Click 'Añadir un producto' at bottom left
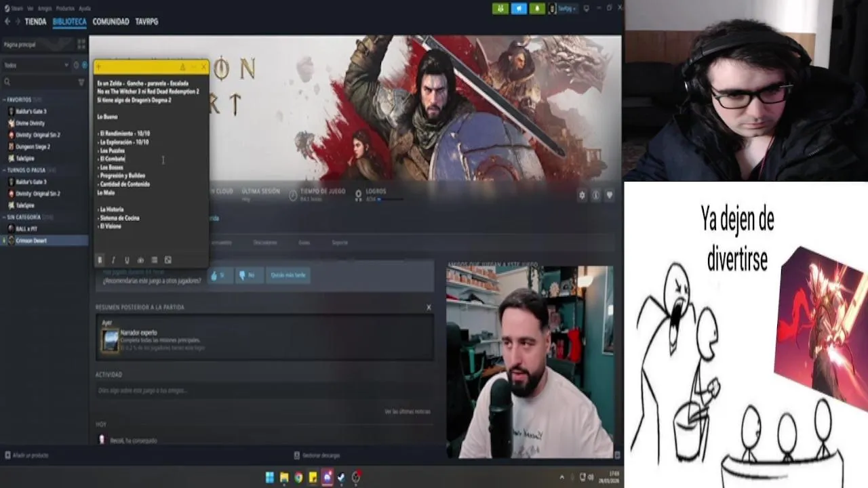The height and width of the screenshot is (488, 868). [x=27, y=455]
